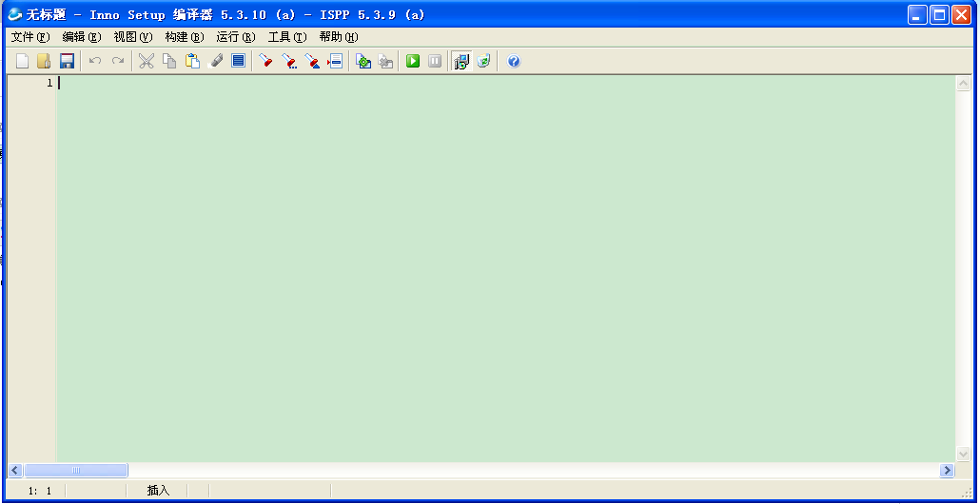The width and height of the screenshot is (980, 504).
Task: Open Replace with flashlight-triangle icon
Action: point(312,61)
